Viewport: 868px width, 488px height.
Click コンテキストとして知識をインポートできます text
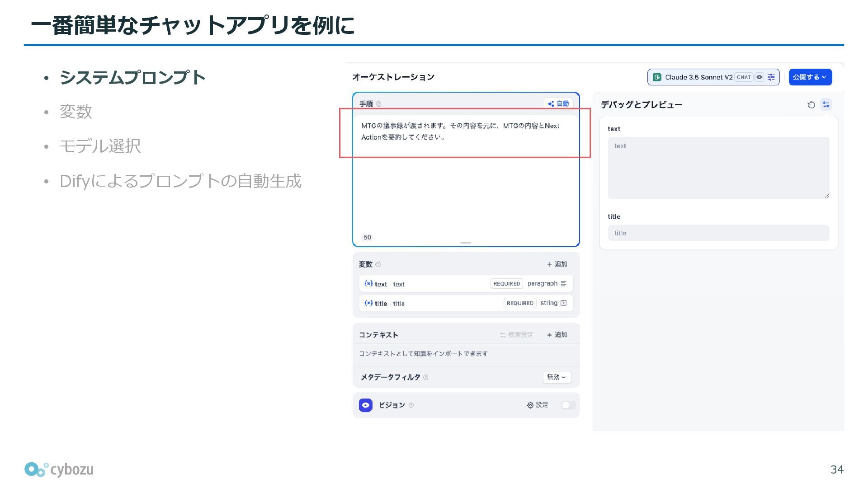(x=423, y=354)
